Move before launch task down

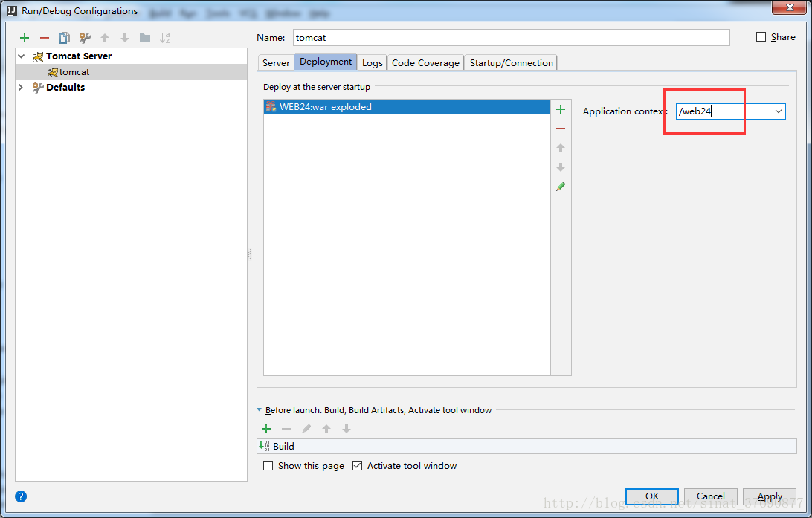(x=347, y=429)
